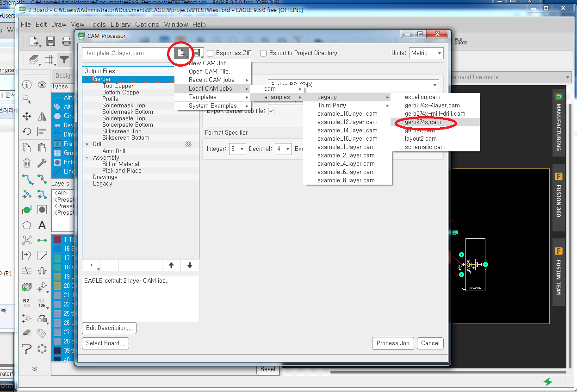
Task: Select the Change wrench tool
Action: click(42, 163)
